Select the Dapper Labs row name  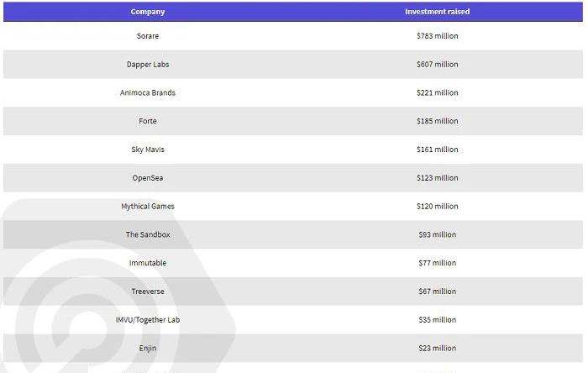tap(147, 65)
